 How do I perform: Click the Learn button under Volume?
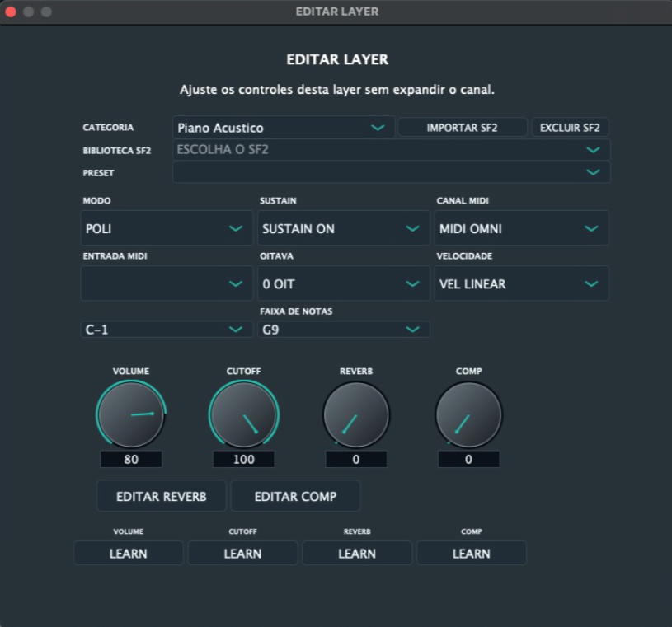coord(128,554)
